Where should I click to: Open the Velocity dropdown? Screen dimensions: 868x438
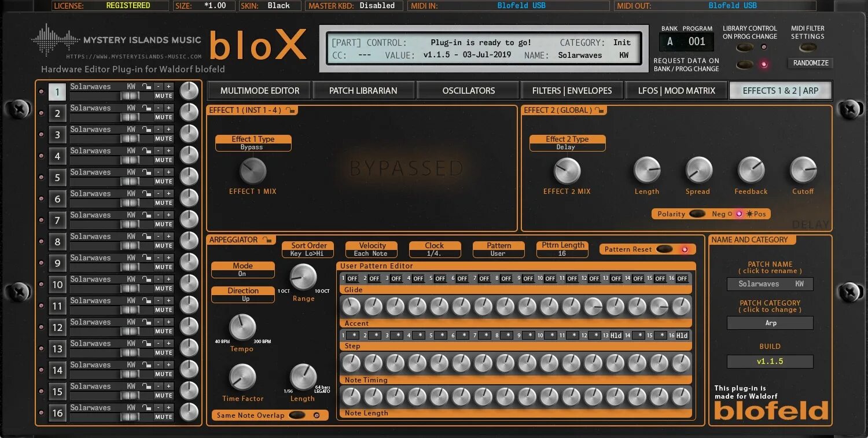tap(372, 249)
